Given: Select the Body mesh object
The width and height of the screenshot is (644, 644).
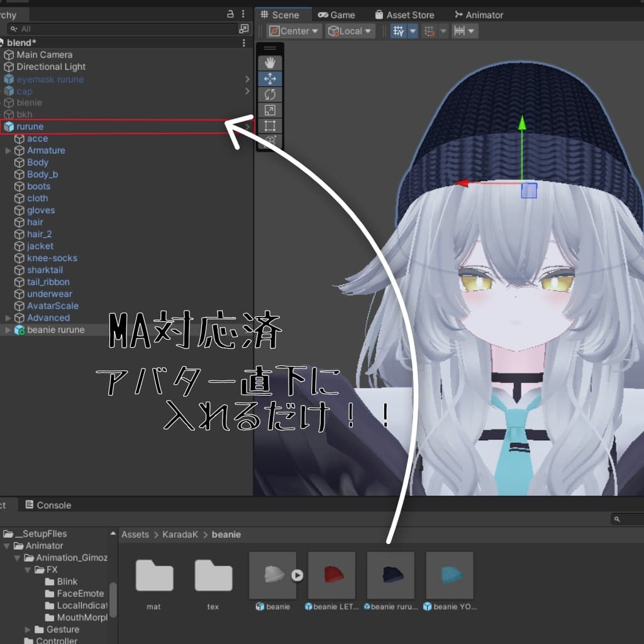Looking at the screenshot, I should point(37,162).
